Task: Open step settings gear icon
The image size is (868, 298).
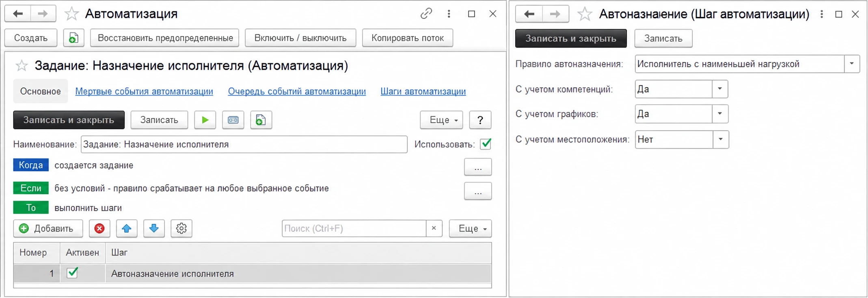Action: (x=181, y=229)
